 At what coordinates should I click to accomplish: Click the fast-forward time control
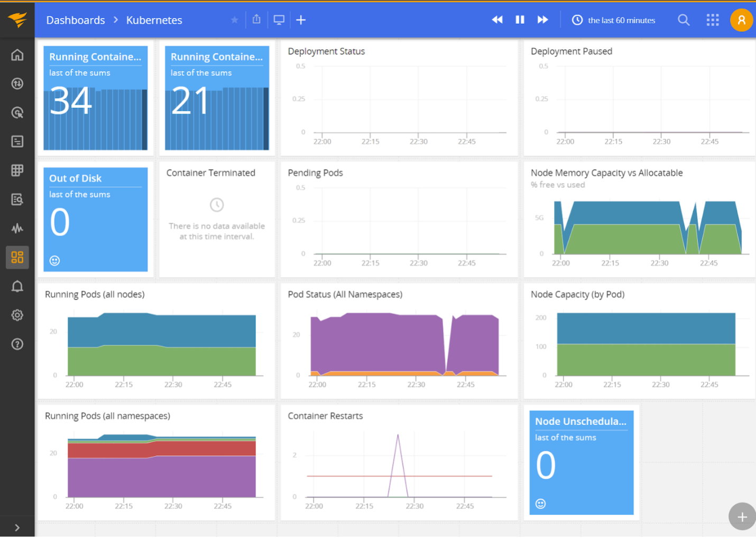click(543, 20)
